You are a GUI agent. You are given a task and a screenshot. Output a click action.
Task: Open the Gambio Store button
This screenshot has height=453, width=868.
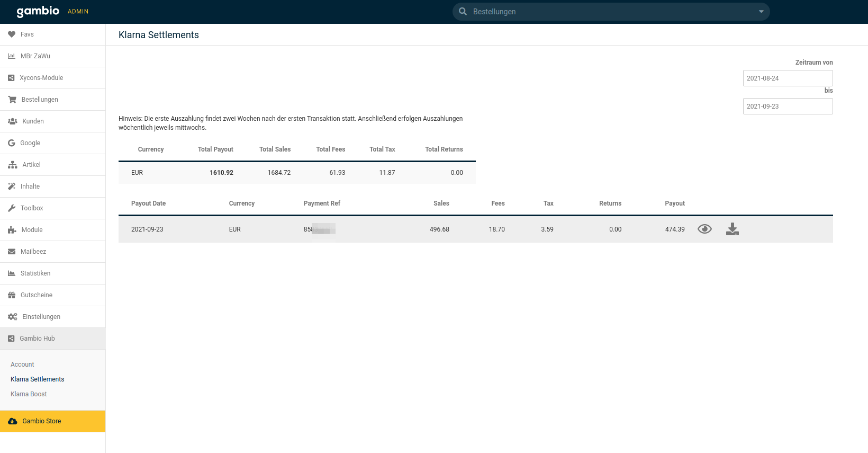tap(42, 421)
